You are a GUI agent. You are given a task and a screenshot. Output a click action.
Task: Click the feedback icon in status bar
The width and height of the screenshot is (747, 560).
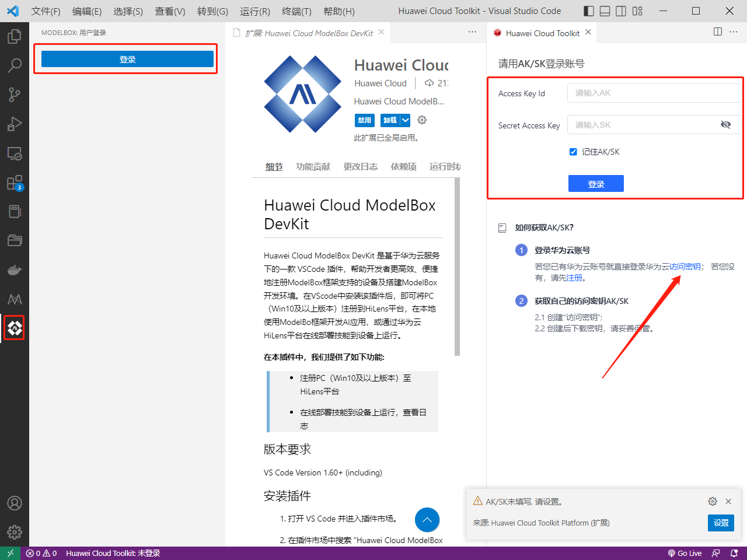(716, 553)
